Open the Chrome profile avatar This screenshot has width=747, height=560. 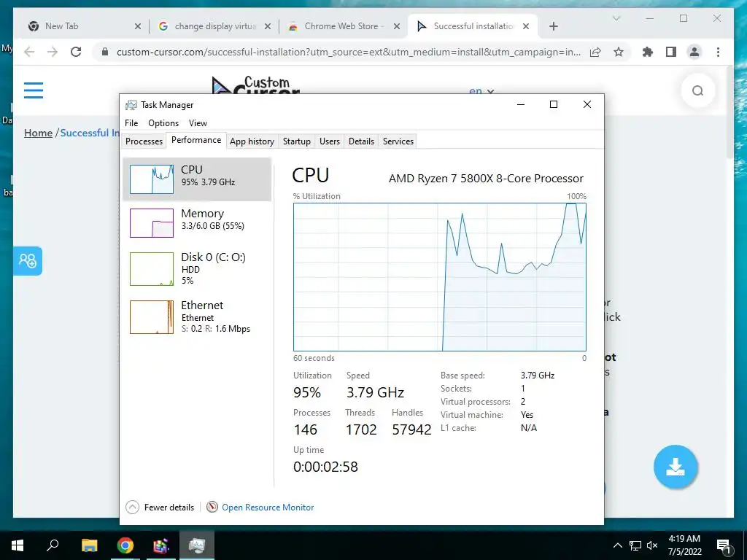coord(694,52)
